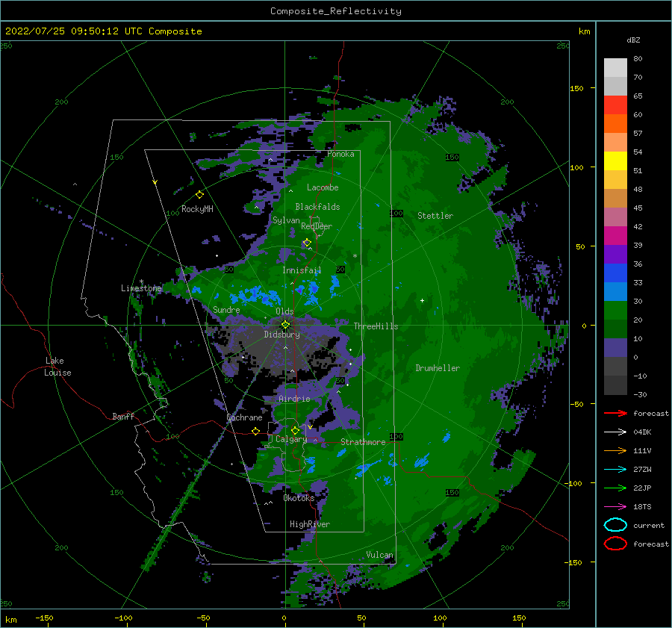The width and height of the screenshot is (672, 628).
Task: Click the -100 value on bottom km axis
Action: (x=123, y=618)
